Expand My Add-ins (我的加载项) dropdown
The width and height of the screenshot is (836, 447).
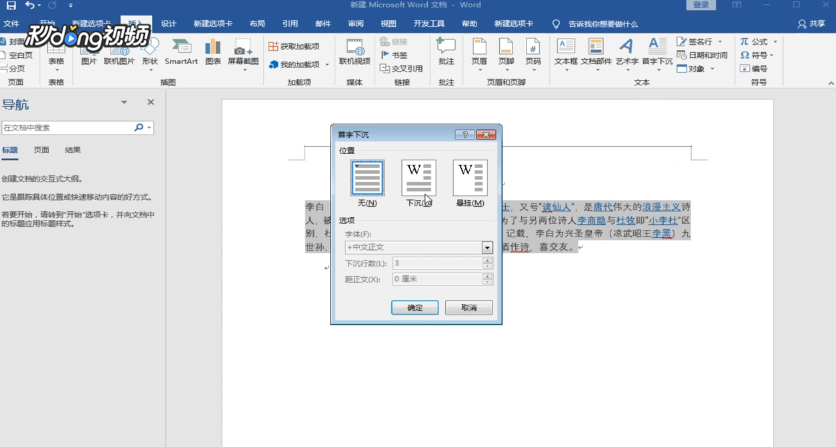(327, 65)
